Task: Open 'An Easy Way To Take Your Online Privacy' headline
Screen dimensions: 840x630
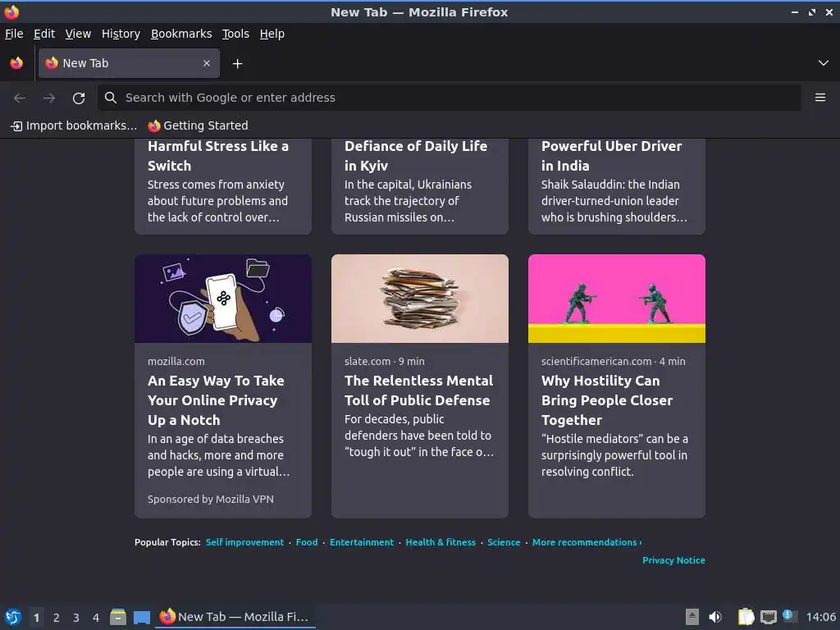Action: (216, 400)
